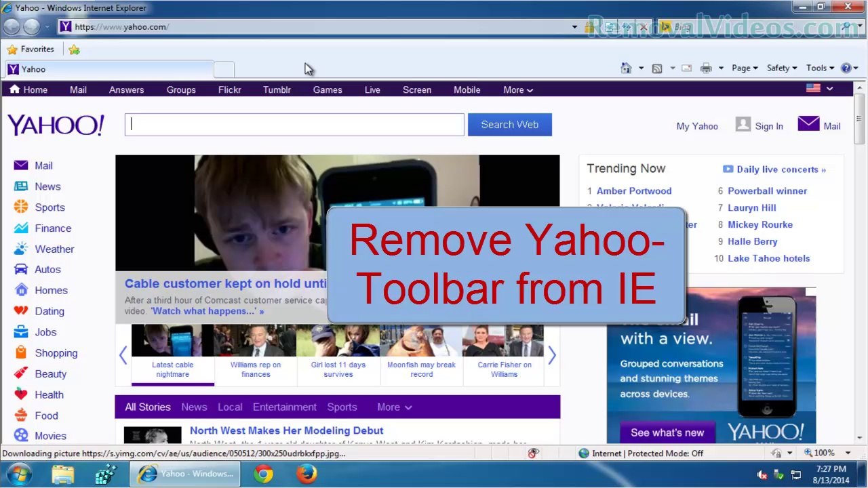Click the Yahoo search input field

tap(294, 125)
